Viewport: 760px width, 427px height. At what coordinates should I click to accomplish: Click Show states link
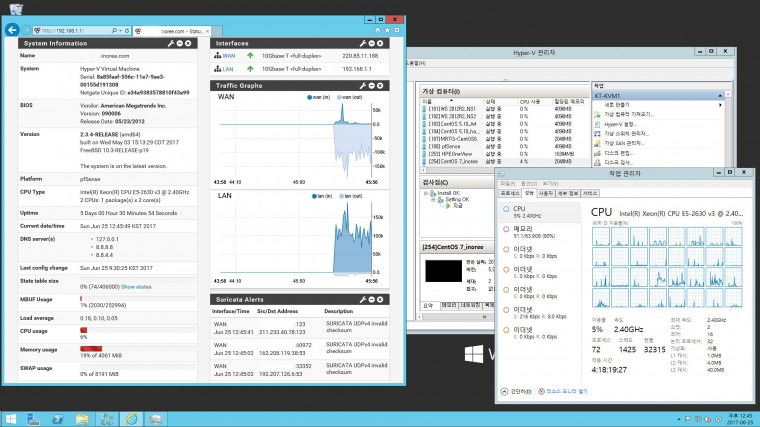pos(136,287)
